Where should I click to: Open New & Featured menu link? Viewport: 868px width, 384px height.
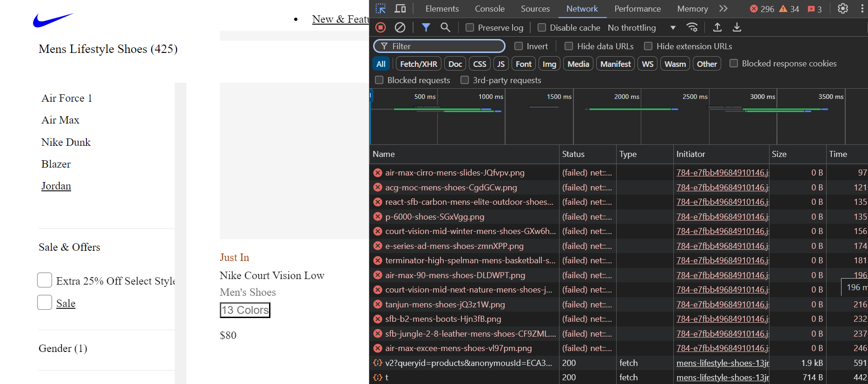[341, 19]
